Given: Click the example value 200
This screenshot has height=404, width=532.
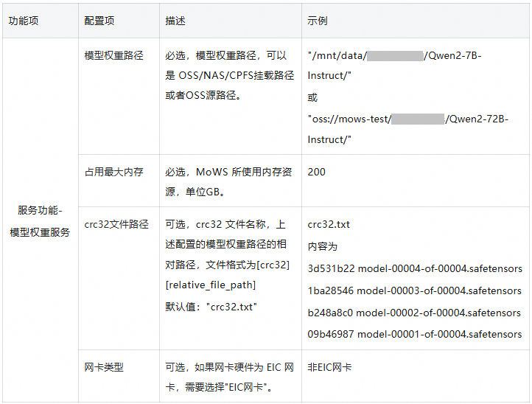Looking at the screenshot, I should coord(316,172).
